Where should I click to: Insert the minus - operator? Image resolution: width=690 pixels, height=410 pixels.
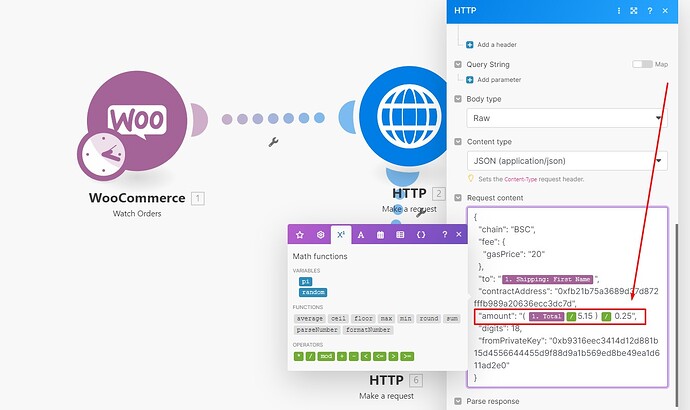pos(353,356)
